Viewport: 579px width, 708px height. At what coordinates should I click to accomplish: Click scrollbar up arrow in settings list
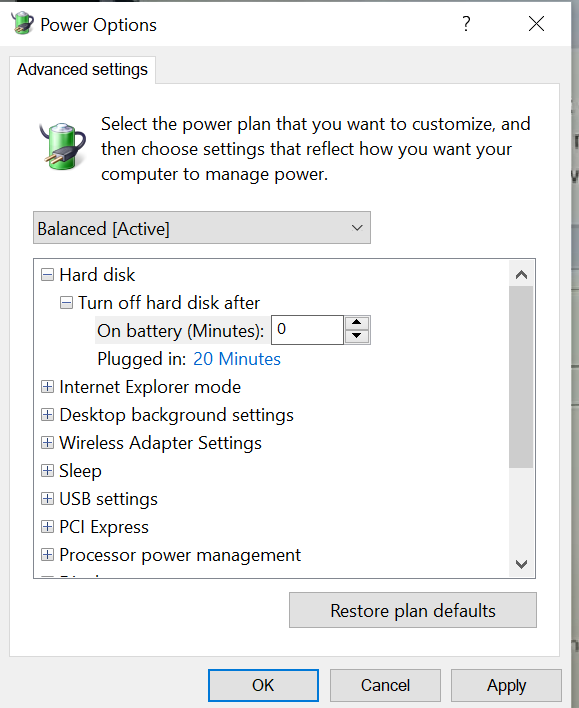coord(521,274)
